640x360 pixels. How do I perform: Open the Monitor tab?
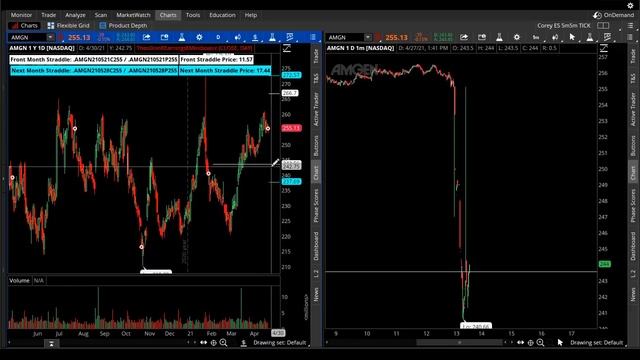click(21, 15)
